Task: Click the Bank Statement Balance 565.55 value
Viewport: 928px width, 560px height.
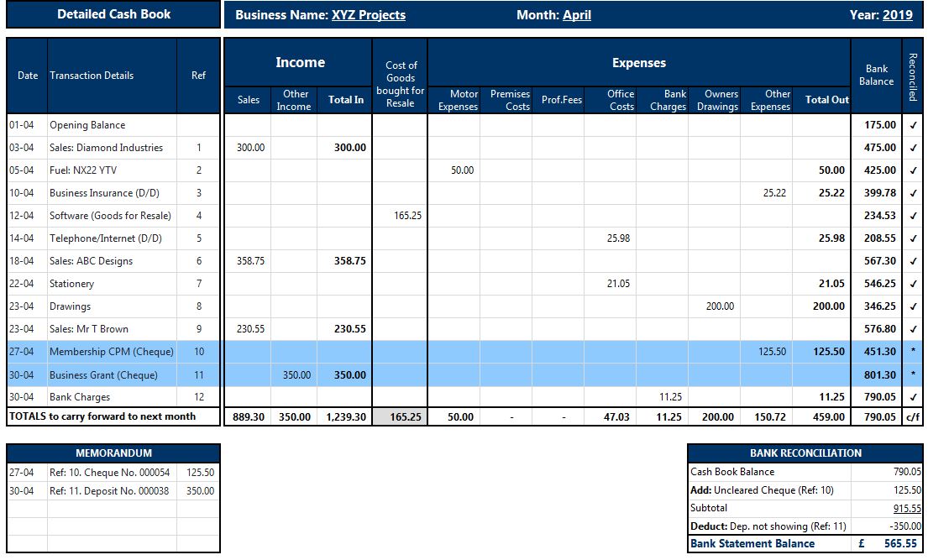Action: [900, 543]
